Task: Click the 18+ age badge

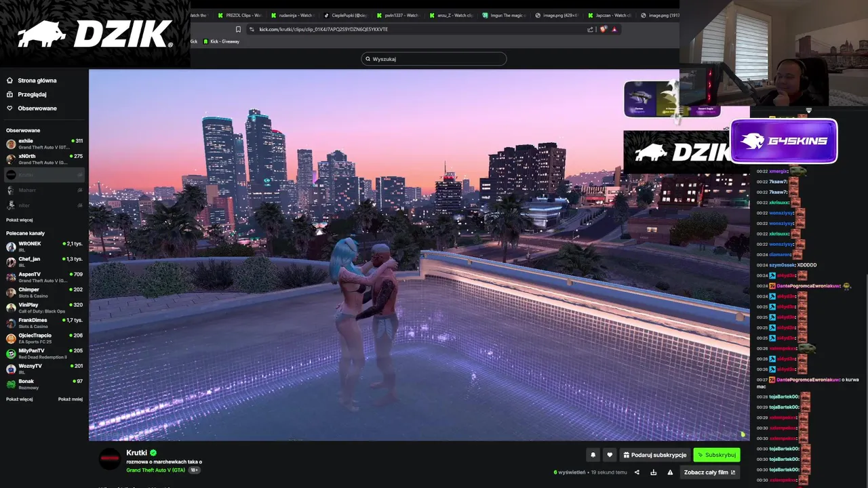Action: pos(195,470)
